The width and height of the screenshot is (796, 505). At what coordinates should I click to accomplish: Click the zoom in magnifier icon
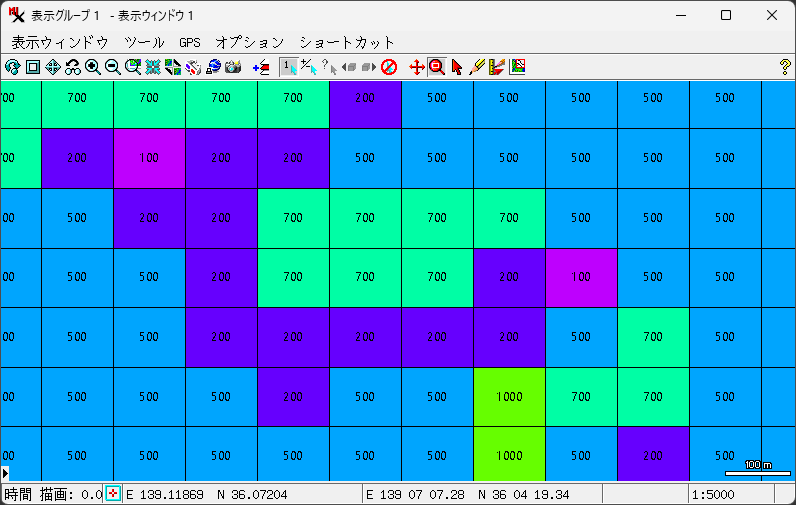click(93, 67)
